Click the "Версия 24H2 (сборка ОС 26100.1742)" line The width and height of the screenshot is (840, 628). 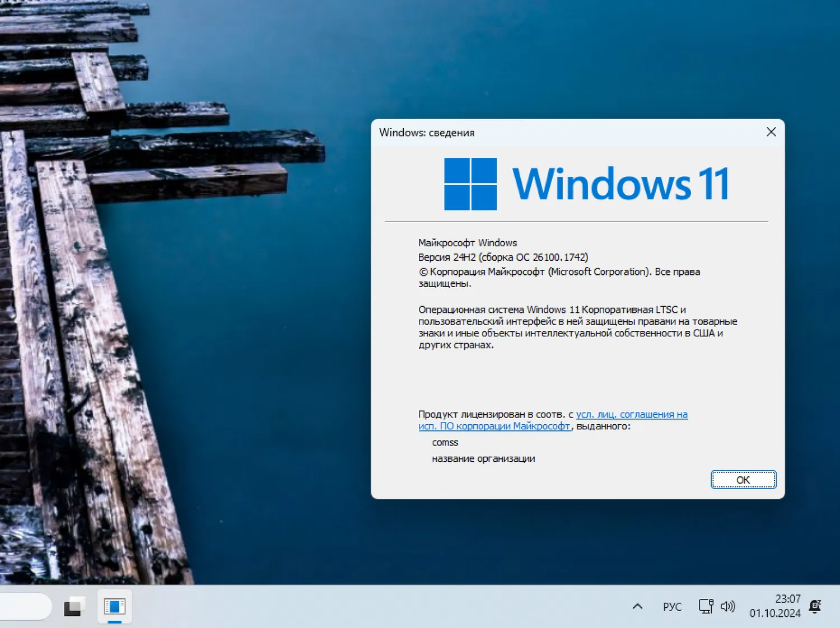[503, 257]
